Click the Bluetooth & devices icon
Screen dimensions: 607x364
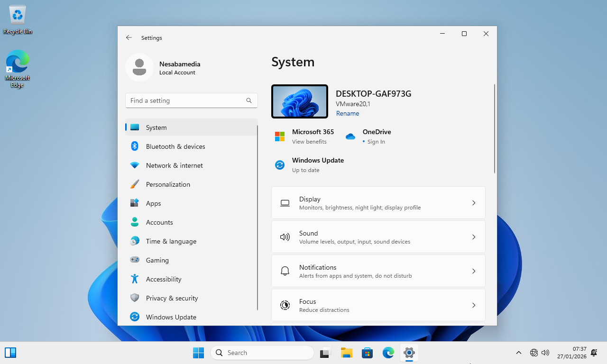[x=135, y=146]
